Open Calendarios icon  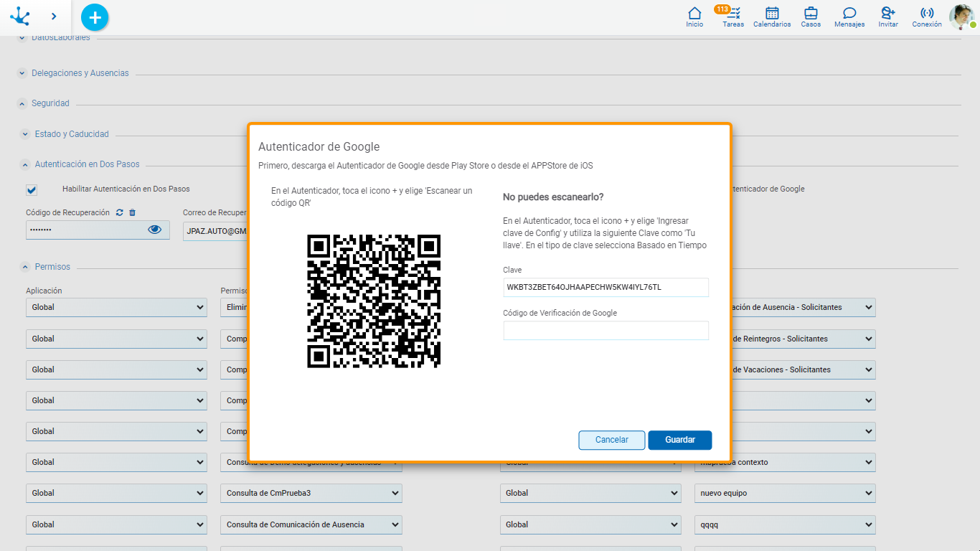pos(772,17)
